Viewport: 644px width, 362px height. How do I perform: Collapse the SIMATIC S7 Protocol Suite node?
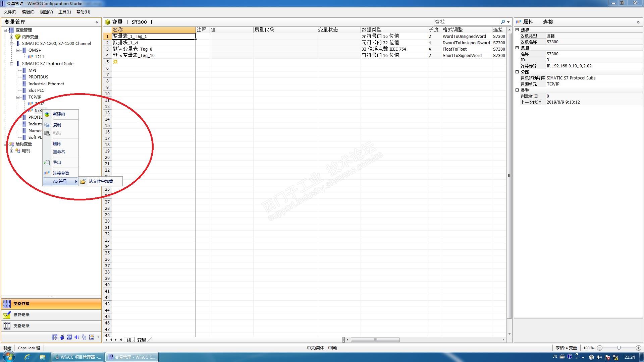coord(12,64)
